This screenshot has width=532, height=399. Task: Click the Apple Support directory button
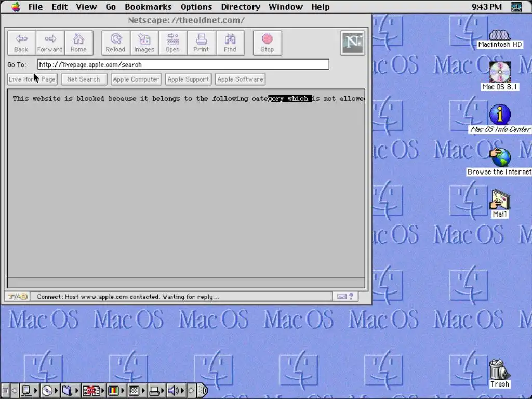(188, 79)
